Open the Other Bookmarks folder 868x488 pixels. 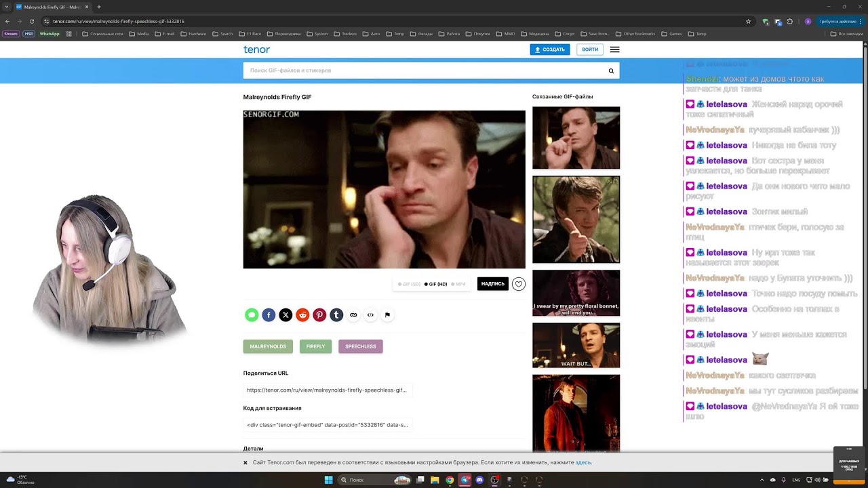[x=635, y=33]
